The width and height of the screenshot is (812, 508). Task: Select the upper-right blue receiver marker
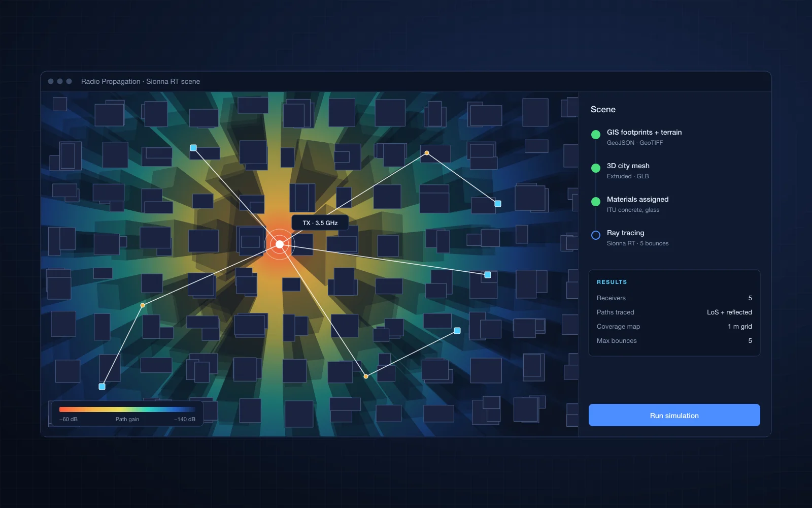[498, 204]
